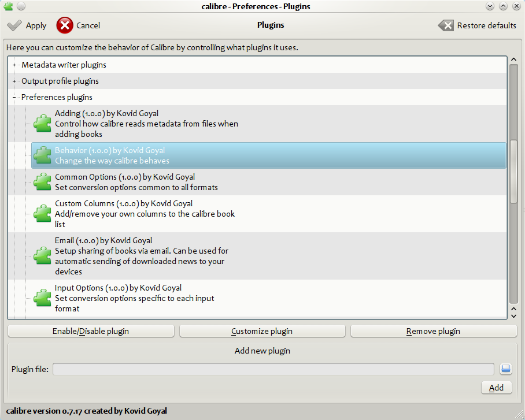This screenshot has height=420, width=525.
Task: Collapse the Preferences plugins group
Action: (14, 98)
